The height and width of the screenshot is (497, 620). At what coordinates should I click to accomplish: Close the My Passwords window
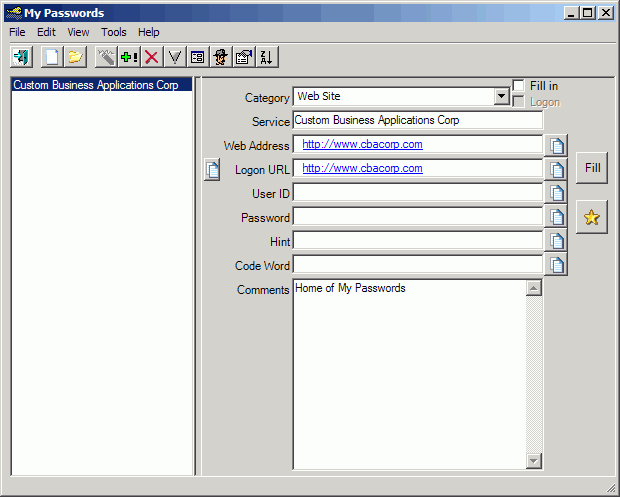pos(606,13)
